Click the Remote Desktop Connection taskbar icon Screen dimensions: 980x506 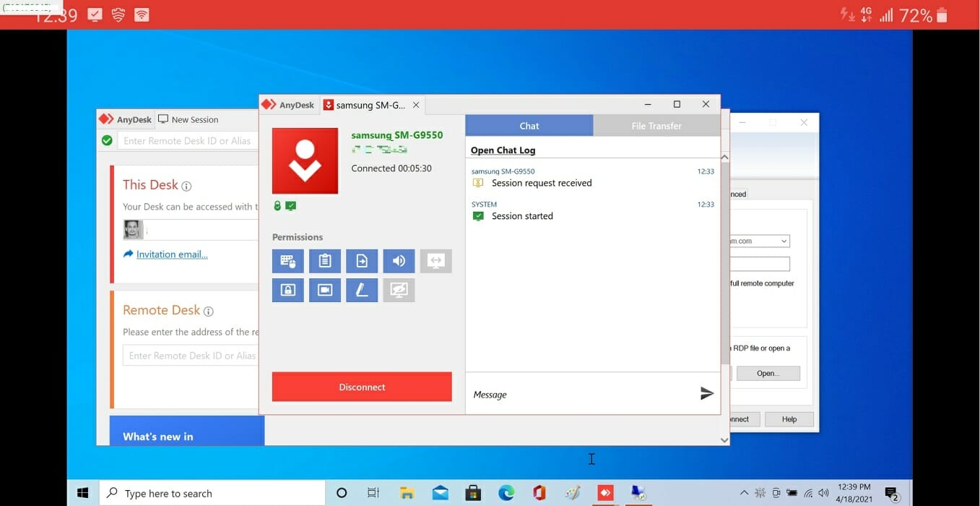click(x=638, y=493)
